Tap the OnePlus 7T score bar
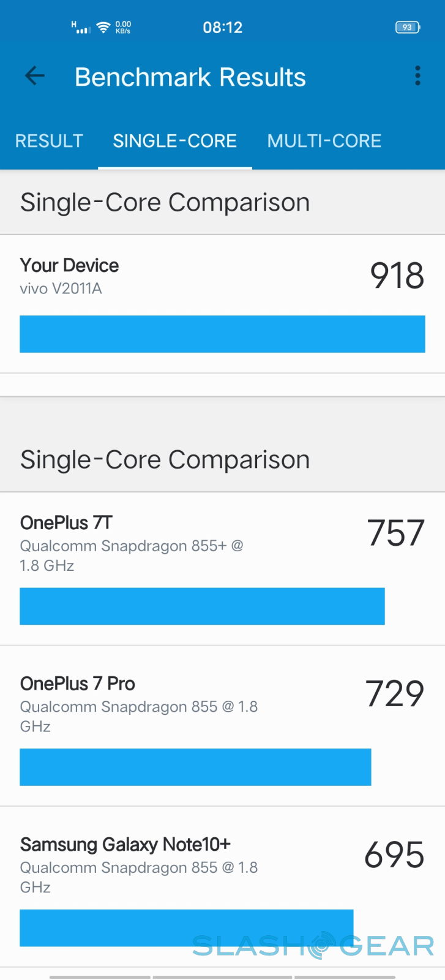445x980 pixels. [202, 606]
